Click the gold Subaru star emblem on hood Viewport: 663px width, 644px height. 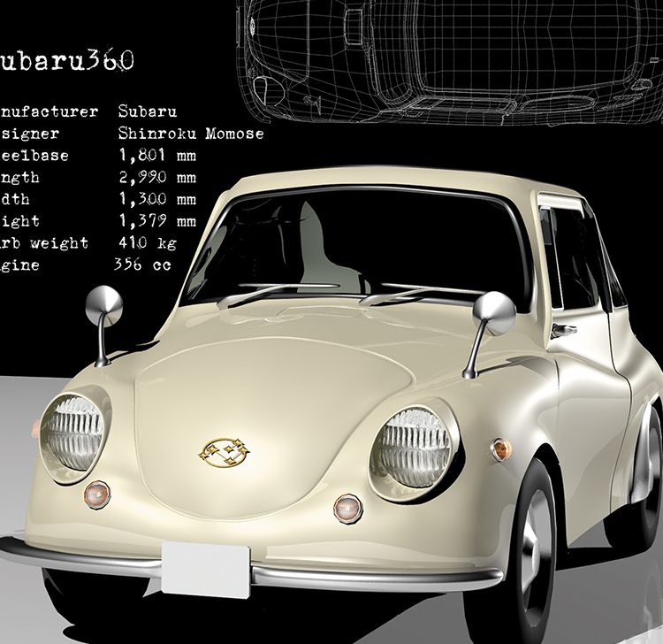tap(225, 453)
